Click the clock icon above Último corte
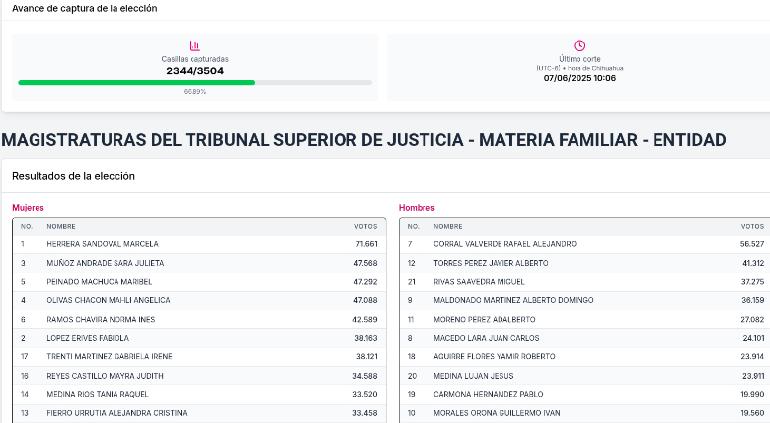This screenshot has width=770, height=423. click(x=579, y=46)
